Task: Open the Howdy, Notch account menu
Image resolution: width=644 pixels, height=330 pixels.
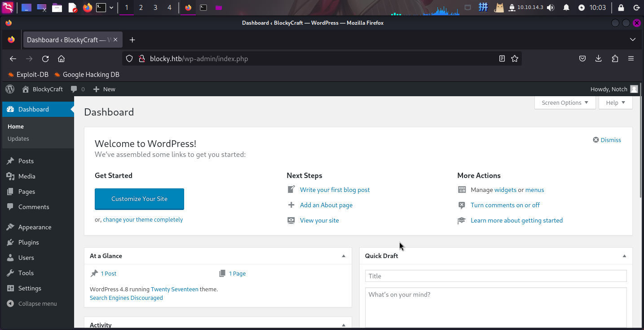Action: (x=614, y=89)
